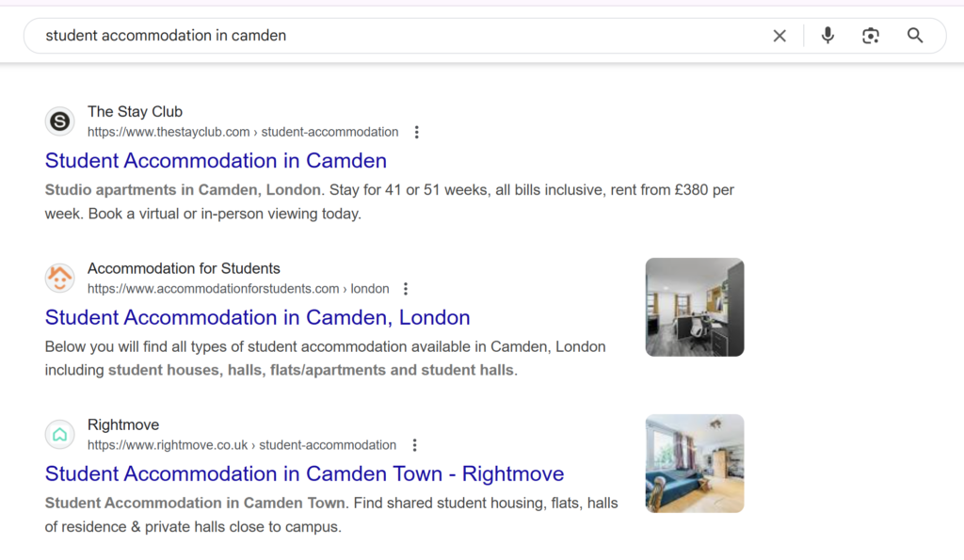Open more options for the Accommodation for Students result
Screen dimensions: 964x560
tap(406, 289)
